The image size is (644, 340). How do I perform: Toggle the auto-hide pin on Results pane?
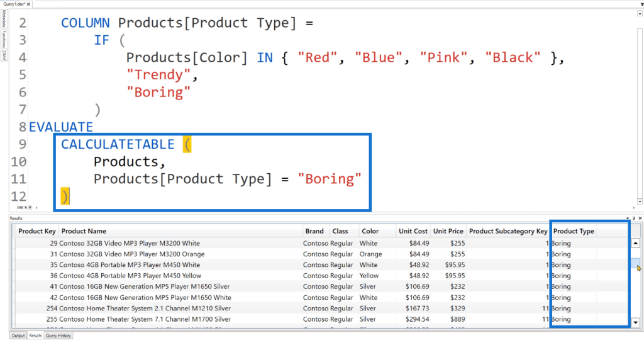pos(634,218)
